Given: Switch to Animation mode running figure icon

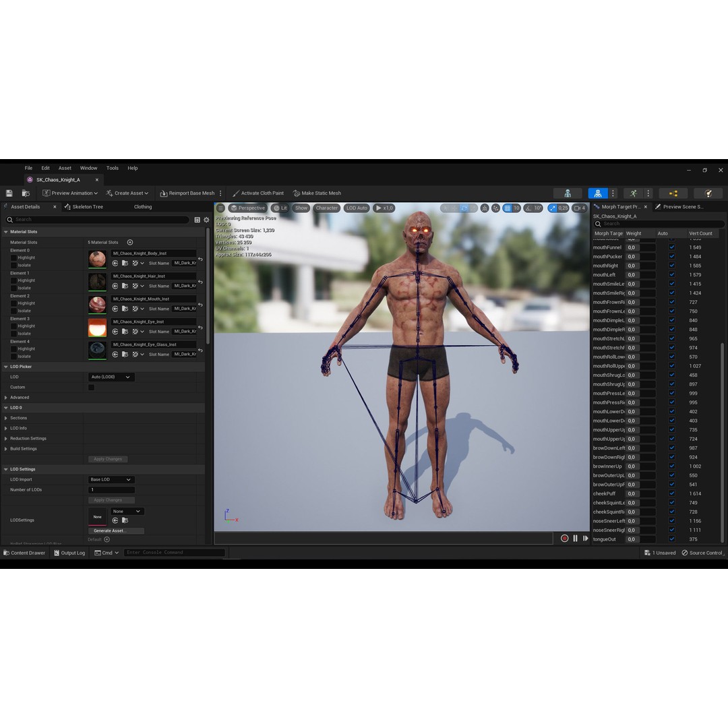Looking at the screenshot, I should tap(633, 193).
